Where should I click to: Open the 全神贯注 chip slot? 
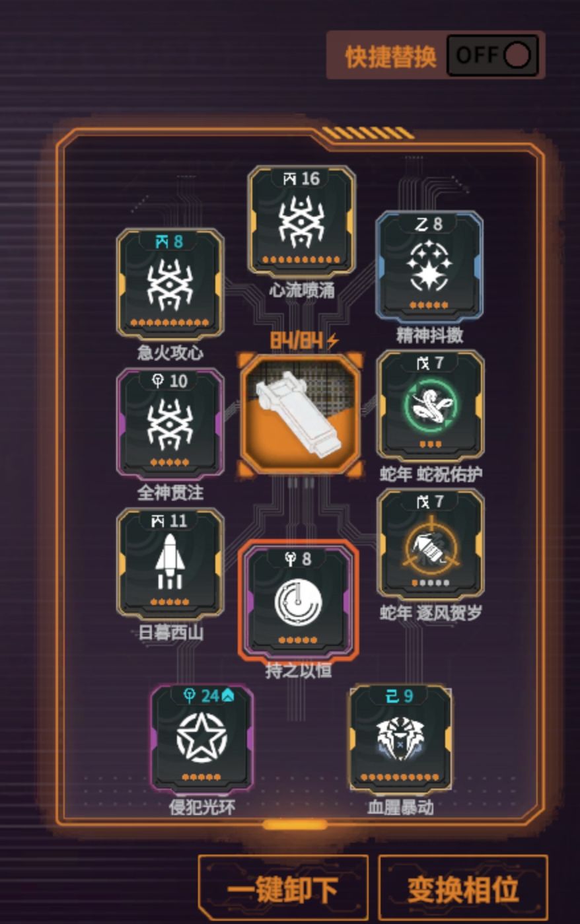pyautogui.click(x=170, y=423)
